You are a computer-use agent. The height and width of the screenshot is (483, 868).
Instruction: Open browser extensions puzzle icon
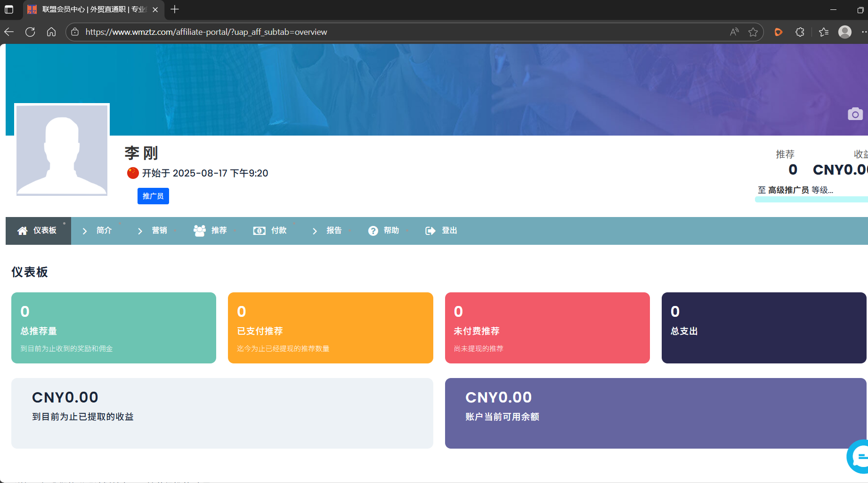coord(800,32)
